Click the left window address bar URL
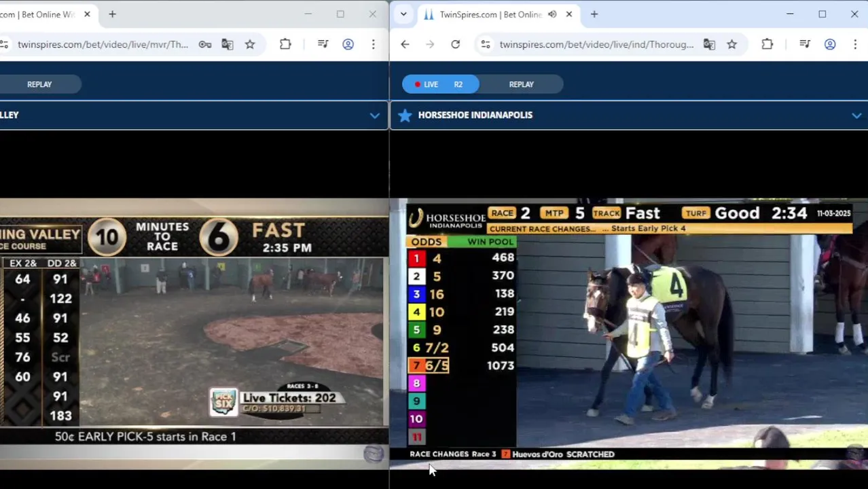868x489 pixels. click(x=103, y=44)
